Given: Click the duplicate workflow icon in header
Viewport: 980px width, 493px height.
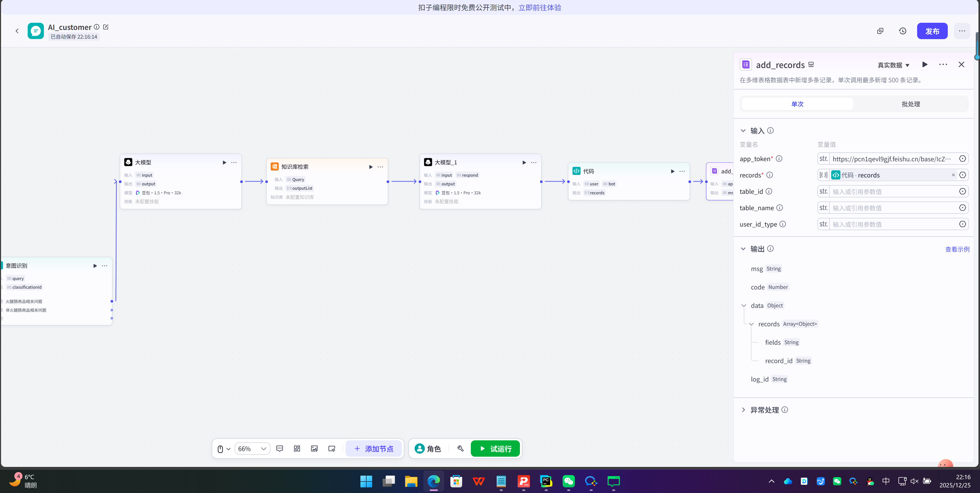Looking at the screenshot, I should click(x=880, y=31).
